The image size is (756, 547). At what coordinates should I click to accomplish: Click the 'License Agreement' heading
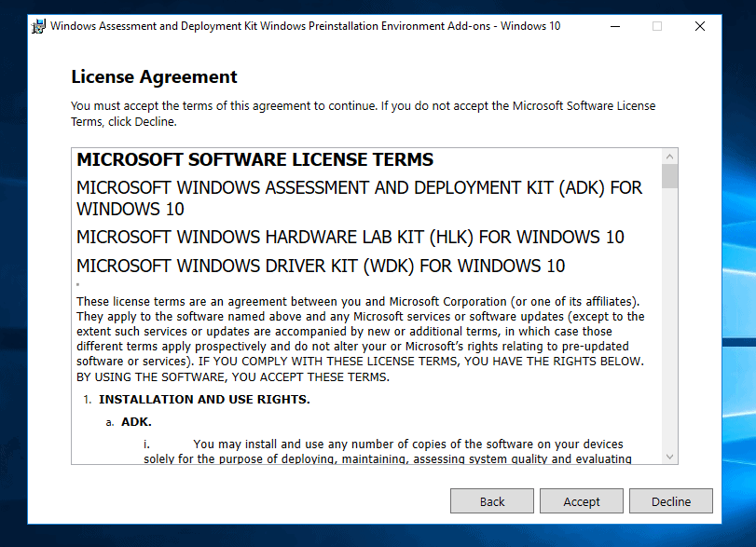(154, 76)
